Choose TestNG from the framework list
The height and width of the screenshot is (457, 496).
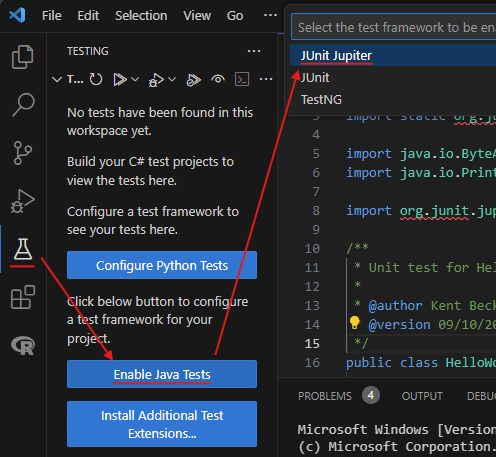tap(393, 99)
